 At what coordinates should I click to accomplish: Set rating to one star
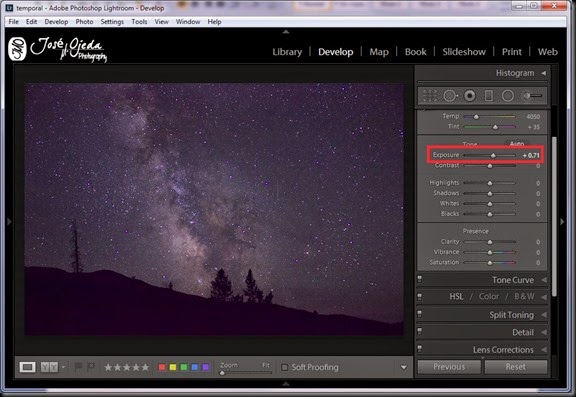click(x=108, y=367)
